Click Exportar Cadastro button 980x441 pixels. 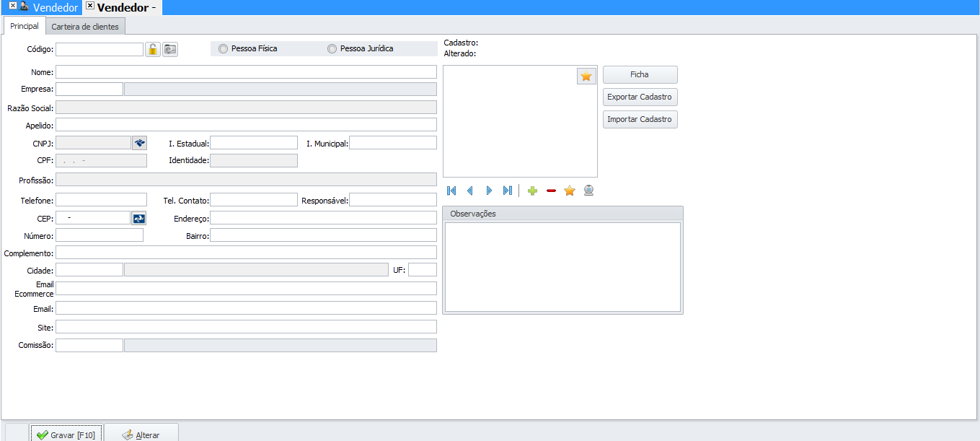point(640,97)
